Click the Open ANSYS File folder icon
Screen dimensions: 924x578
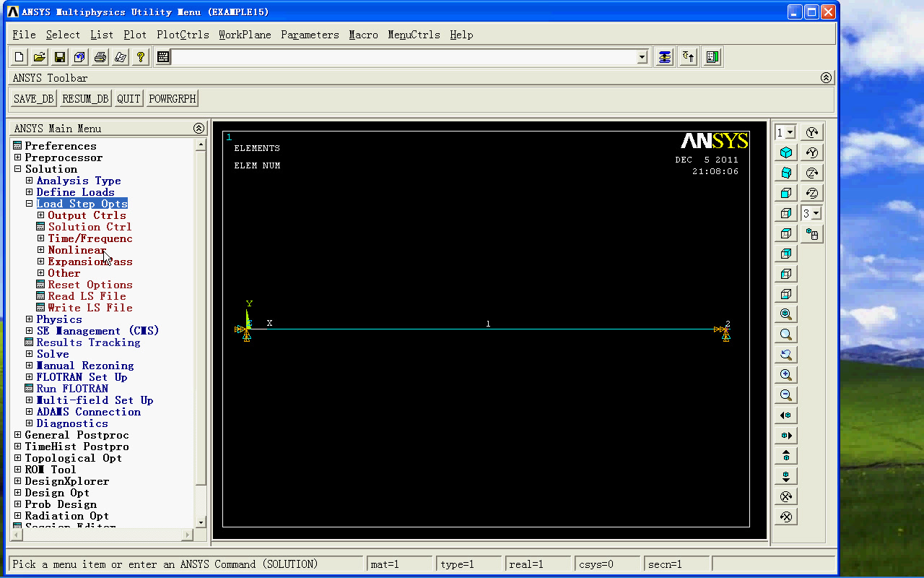pos(40,57)
